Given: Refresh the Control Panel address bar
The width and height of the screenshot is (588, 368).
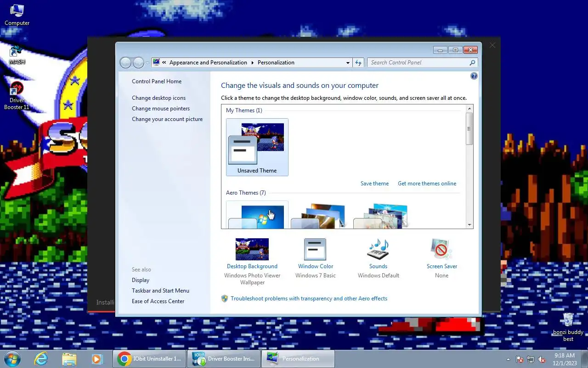Looking at the screenshot, I should (x=358, y=63).
